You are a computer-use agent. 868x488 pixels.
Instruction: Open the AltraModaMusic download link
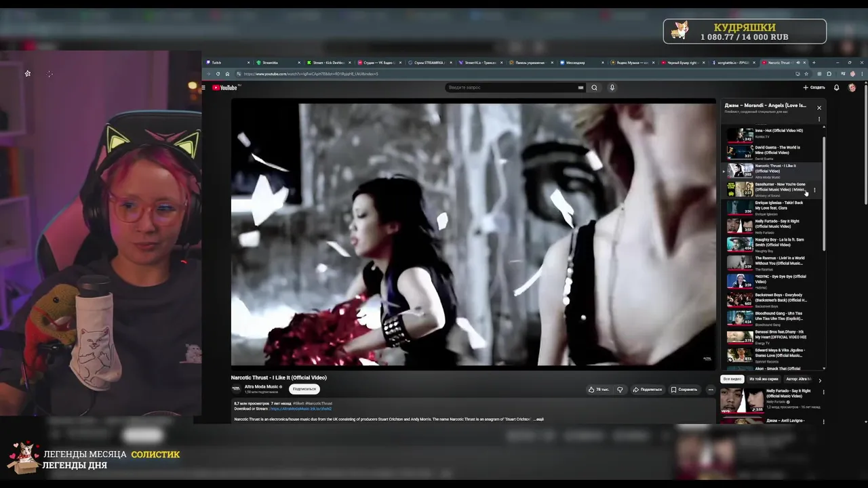301,409
